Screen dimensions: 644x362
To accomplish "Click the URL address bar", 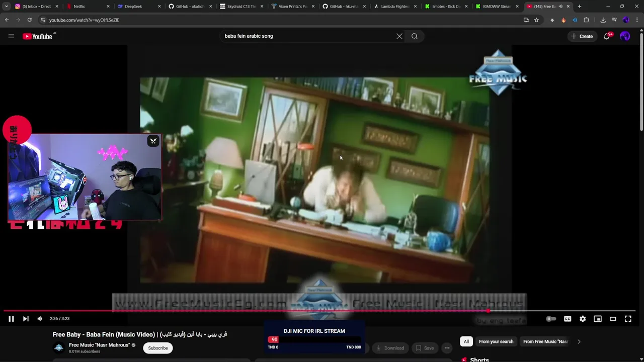I will 282,20.
